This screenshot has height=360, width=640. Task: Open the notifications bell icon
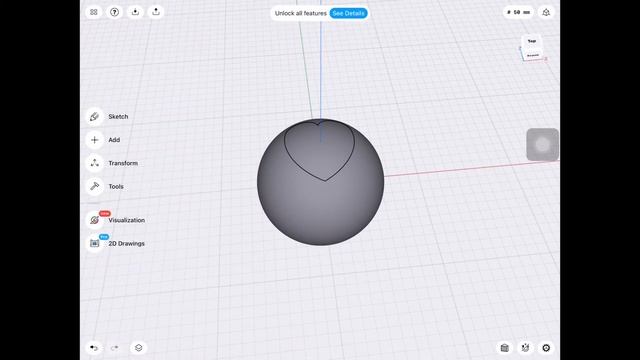(546, 13)
